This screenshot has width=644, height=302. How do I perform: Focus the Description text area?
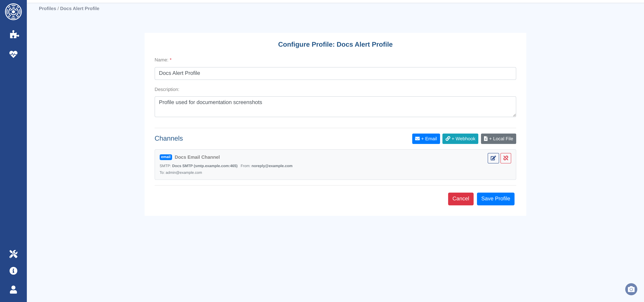click(335, 107)
